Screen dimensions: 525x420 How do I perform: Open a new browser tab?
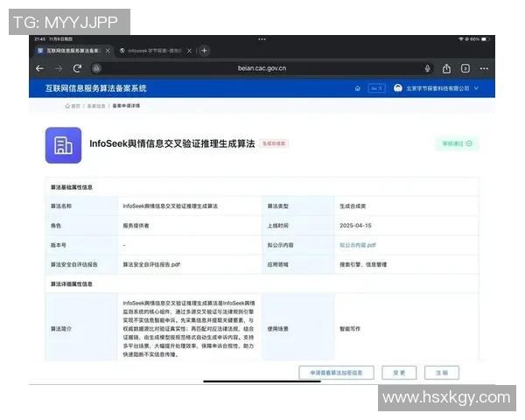pos(204,51)
